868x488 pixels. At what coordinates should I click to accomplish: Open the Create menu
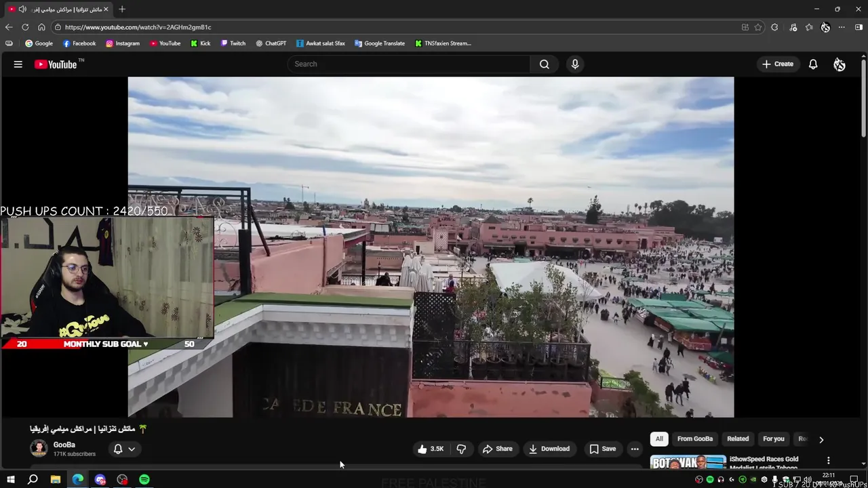778,64
